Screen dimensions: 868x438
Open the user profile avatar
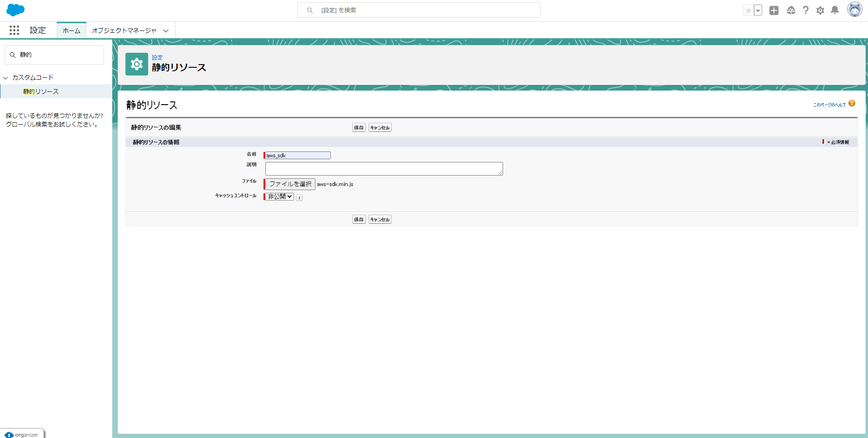click(x=854, y=9)
